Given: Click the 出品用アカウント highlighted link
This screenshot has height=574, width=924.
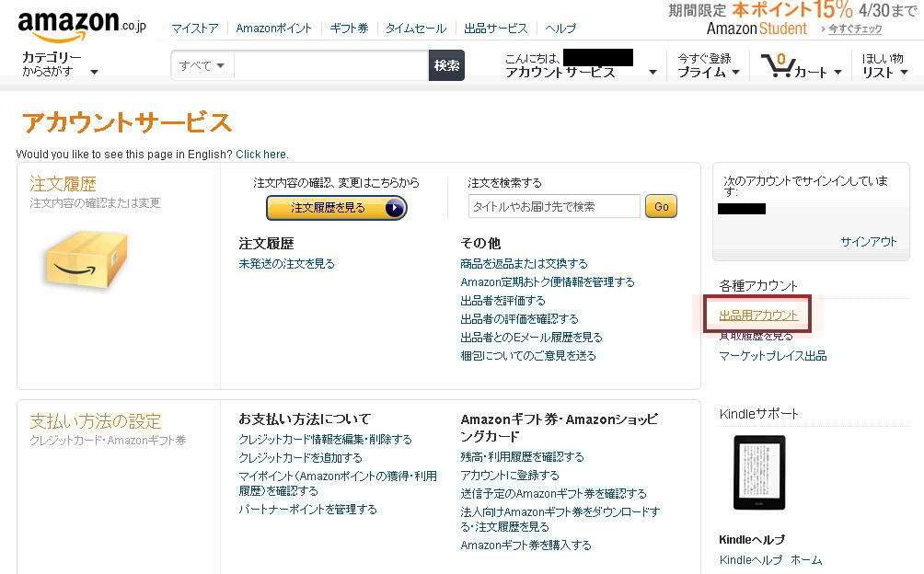Looking at the screenshot, I should coord(757,314).
